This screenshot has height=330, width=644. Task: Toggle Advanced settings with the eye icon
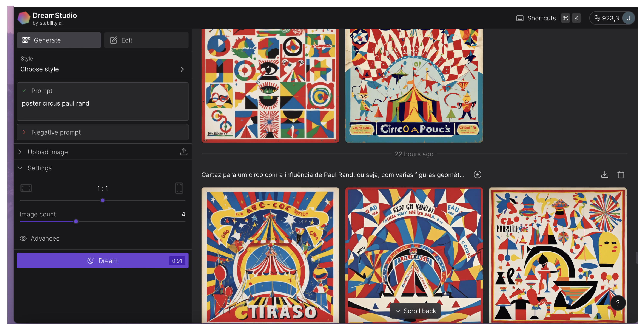(x=23, y=238)
